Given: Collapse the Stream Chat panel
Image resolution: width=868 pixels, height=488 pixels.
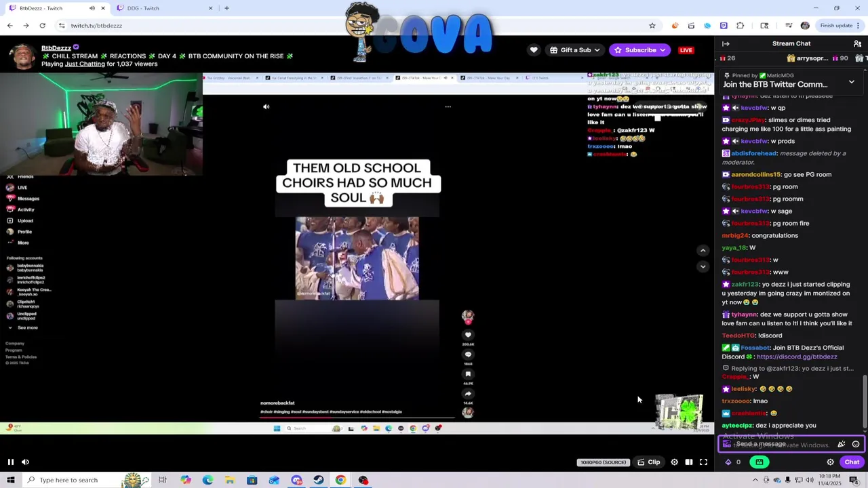Looking at the screenshot, I should tap(726, 44).
